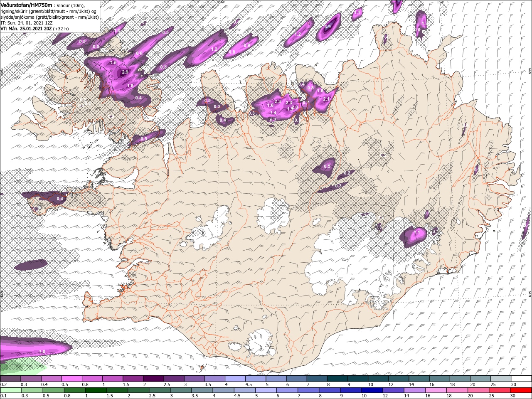Click the 0.2 value in central highlands
The width and height of the screenshot is (532, 399).
(347, 172)
